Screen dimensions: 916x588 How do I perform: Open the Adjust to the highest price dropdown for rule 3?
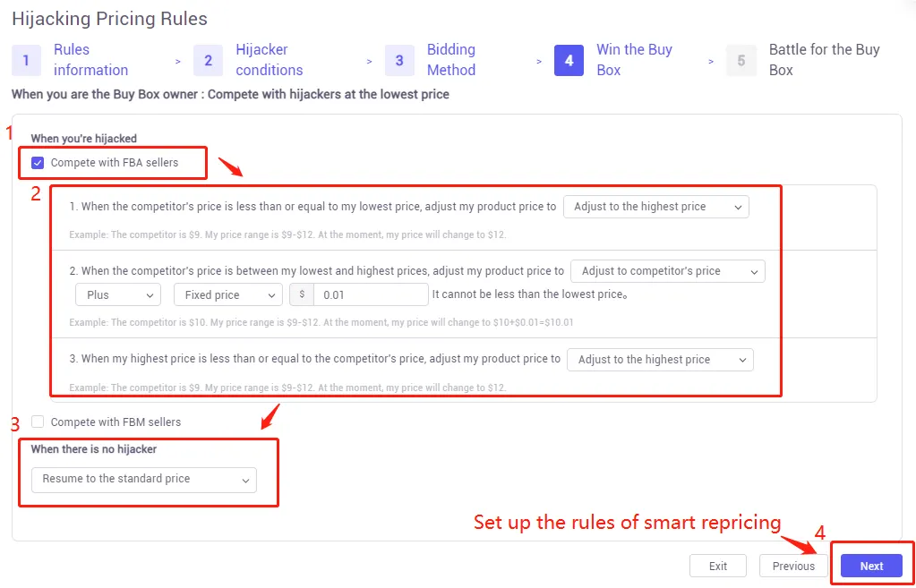point(660,359)
